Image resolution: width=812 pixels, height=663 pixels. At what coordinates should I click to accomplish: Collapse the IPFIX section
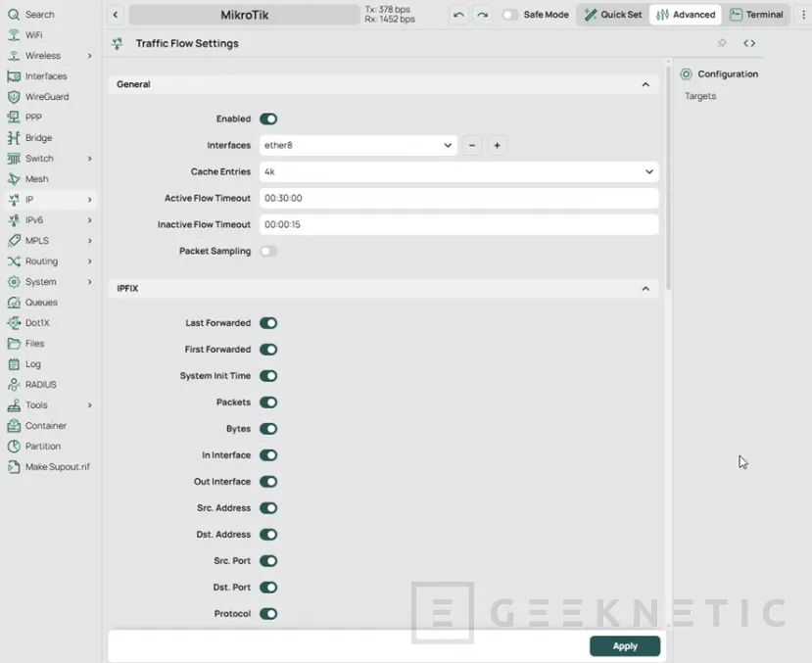tap(645, 289)
